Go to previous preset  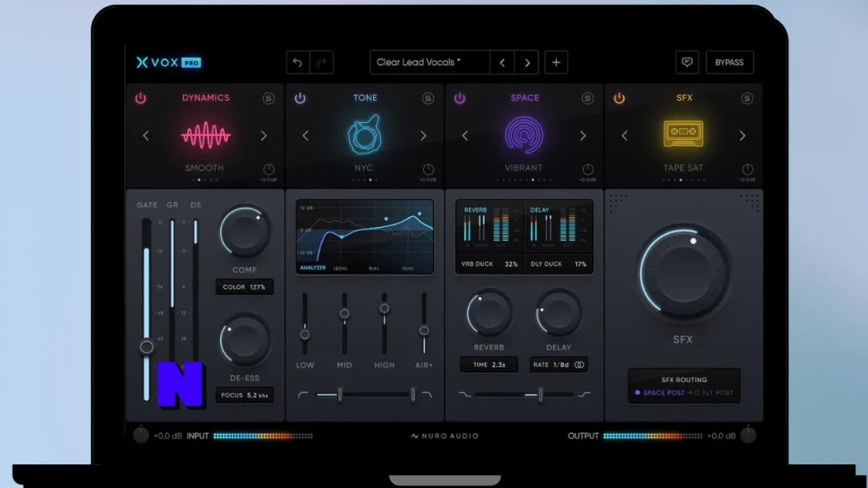pyautogui.click(x=502, y=63)
